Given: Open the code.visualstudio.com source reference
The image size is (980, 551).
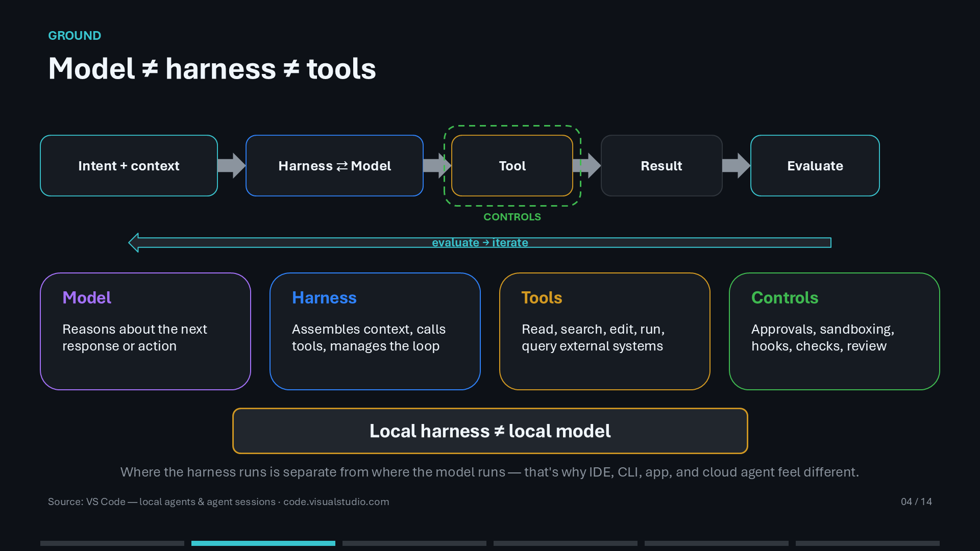Looking at the screenshot, I should 336,502.
